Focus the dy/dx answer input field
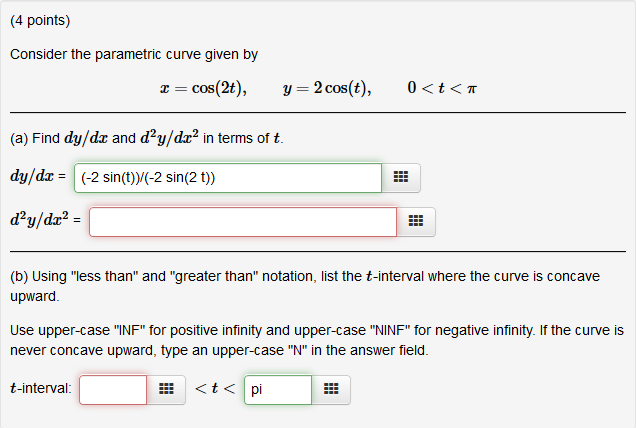The height and width of the screenshot is (428, 636). [228, 178]
